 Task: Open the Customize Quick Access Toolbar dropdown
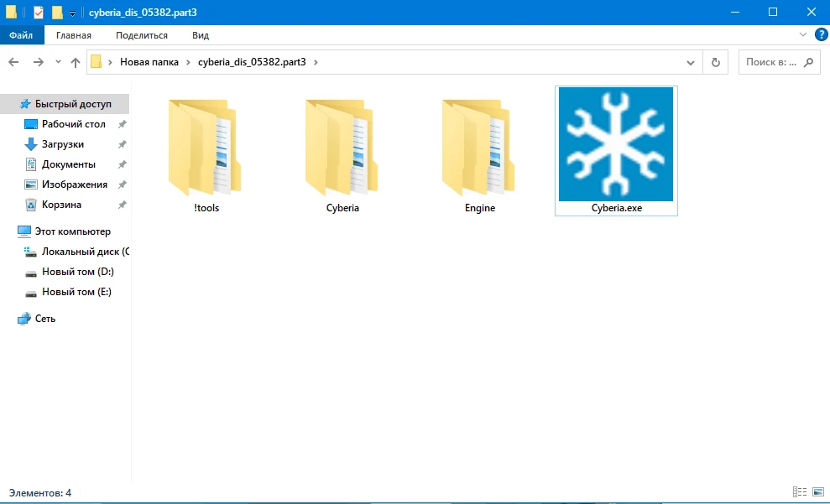pos(72,13)
